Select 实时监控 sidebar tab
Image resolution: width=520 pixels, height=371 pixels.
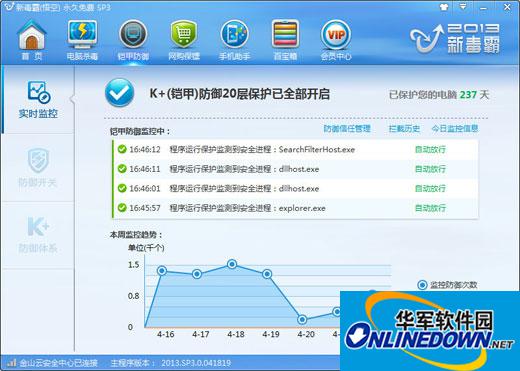coord(38,100)
